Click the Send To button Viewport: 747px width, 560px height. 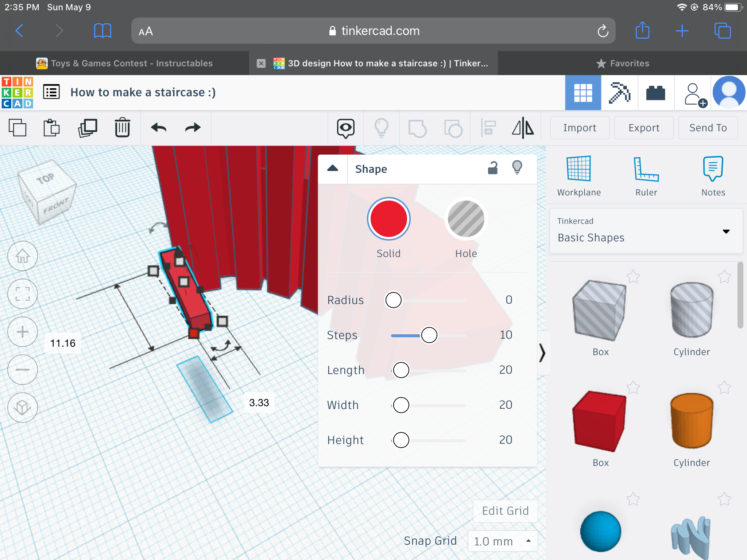(x=708, y=128)
